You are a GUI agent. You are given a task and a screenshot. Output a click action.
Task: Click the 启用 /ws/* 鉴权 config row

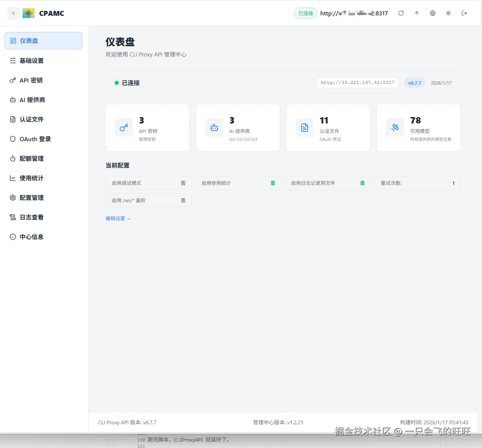coord(149,200)
